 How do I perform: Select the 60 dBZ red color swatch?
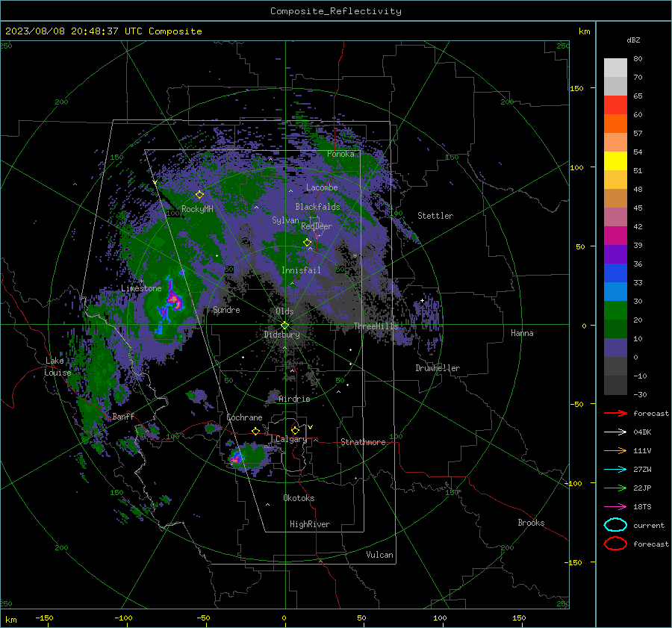pos(615,105)
